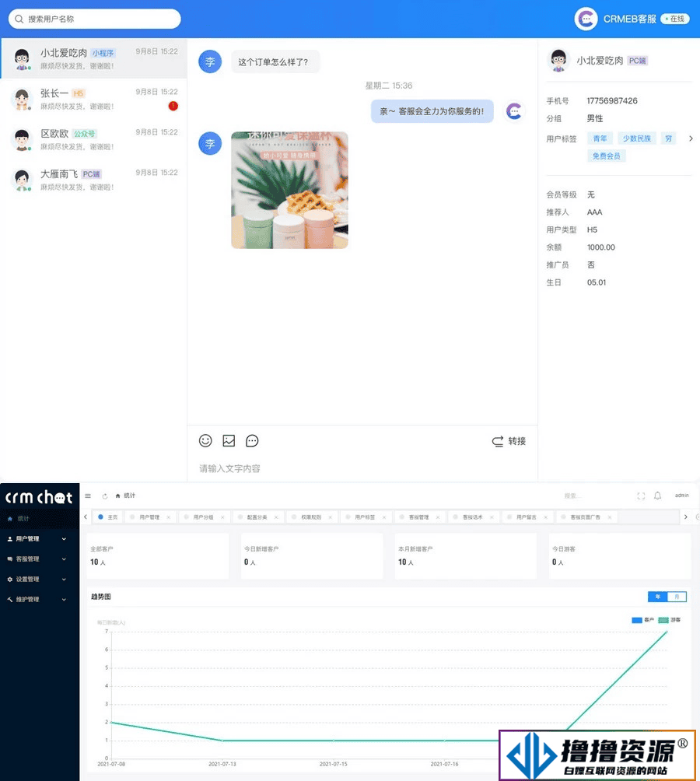Toggle the 客户 legend series
This screenshot has height=781, width=700.
point(642,620)
